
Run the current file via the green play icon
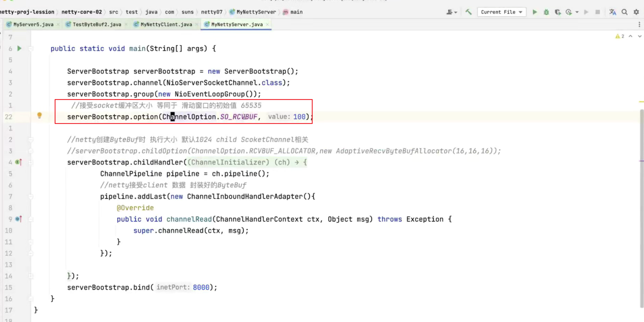pyautogui.click(x=535, y=12)
